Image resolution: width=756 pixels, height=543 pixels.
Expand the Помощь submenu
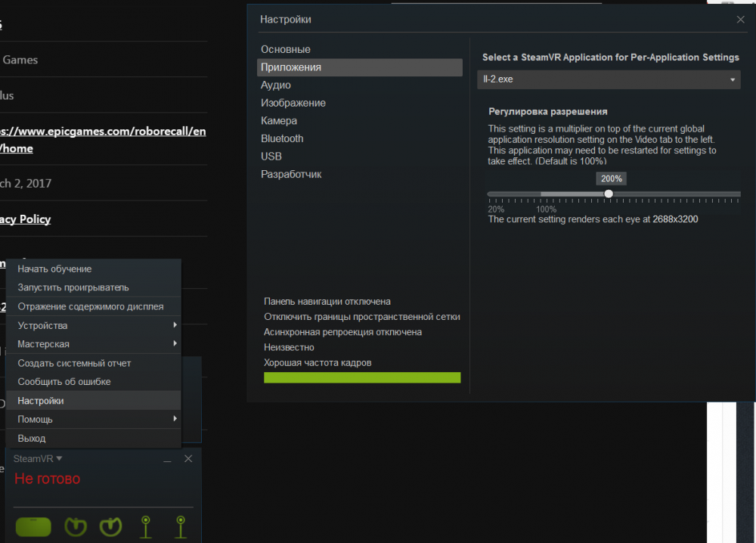coord(91,419)
